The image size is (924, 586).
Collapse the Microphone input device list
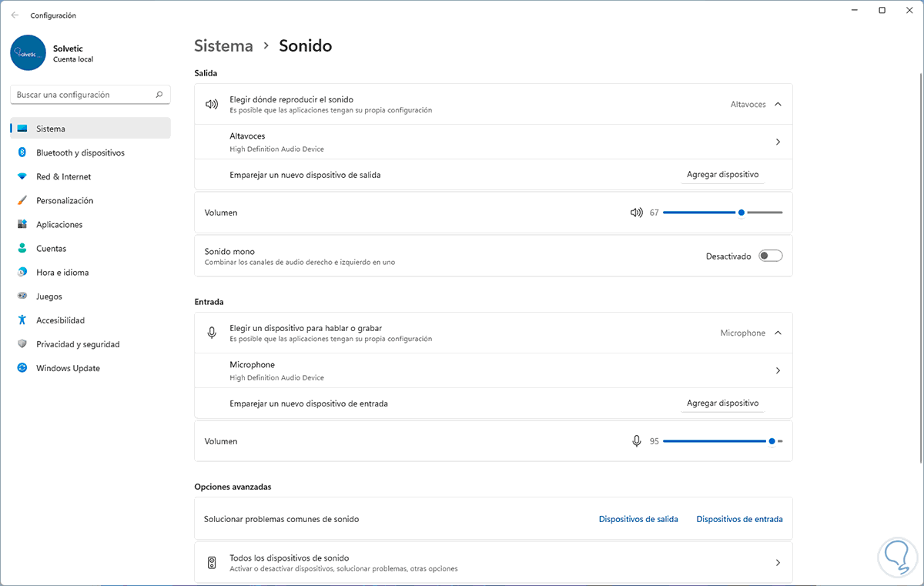point(778,333)
